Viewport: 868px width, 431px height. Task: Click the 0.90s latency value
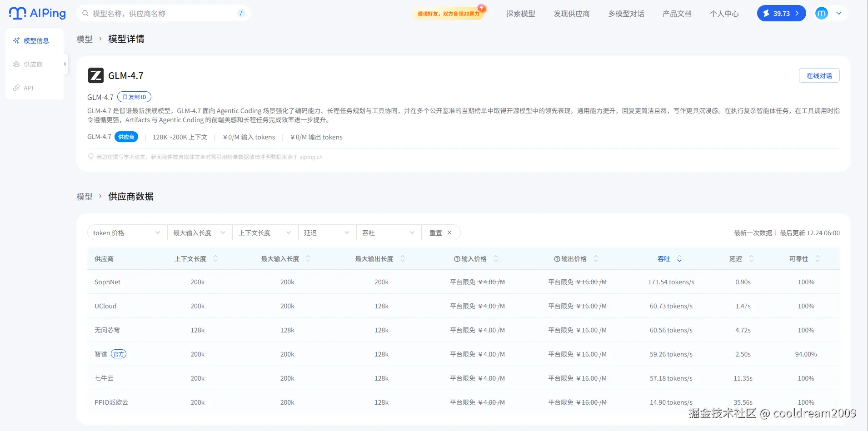743,282
